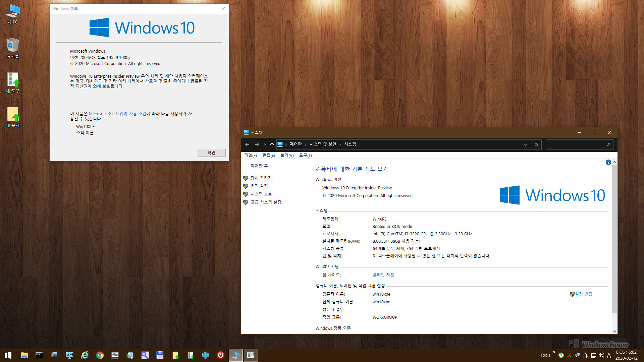
Task: Click the Tools toolbar label
Action: coord(545,355)
